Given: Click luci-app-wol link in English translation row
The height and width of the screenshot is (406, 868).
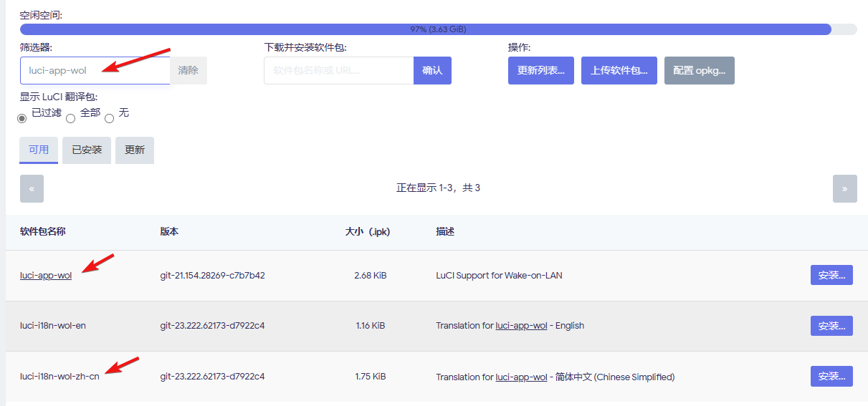Looking at the screenshot, I should click(x=522, y=326).
